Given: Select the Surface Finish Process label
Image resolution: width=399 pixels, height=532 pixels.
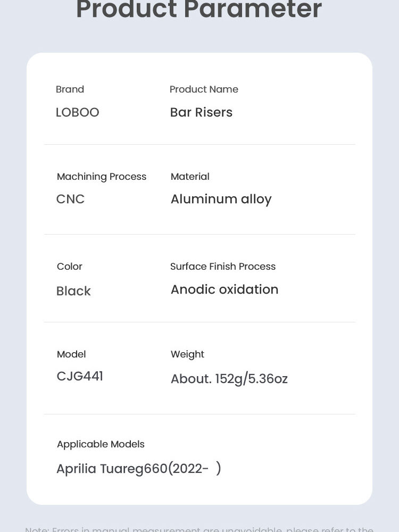Looking at the screenshot, I should pos(223,267).
